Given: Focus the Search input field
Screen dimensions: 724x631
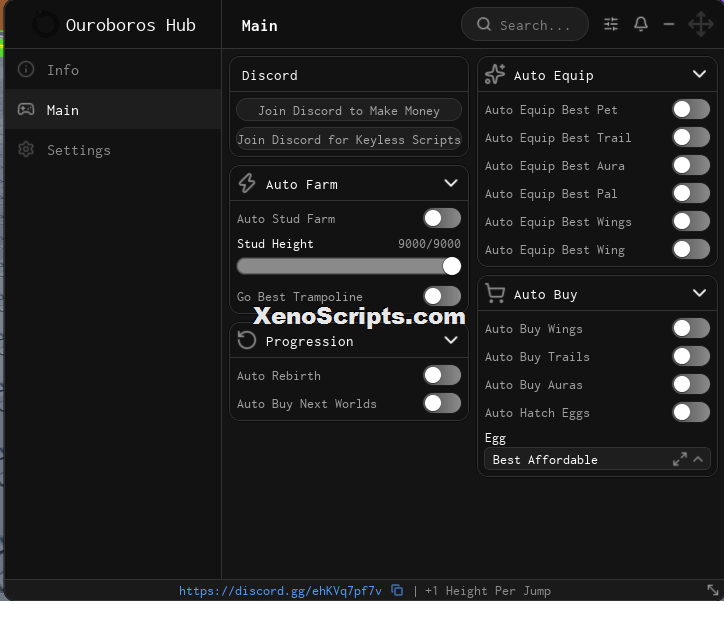Looking at the screenshot, I should pos(525,24).
